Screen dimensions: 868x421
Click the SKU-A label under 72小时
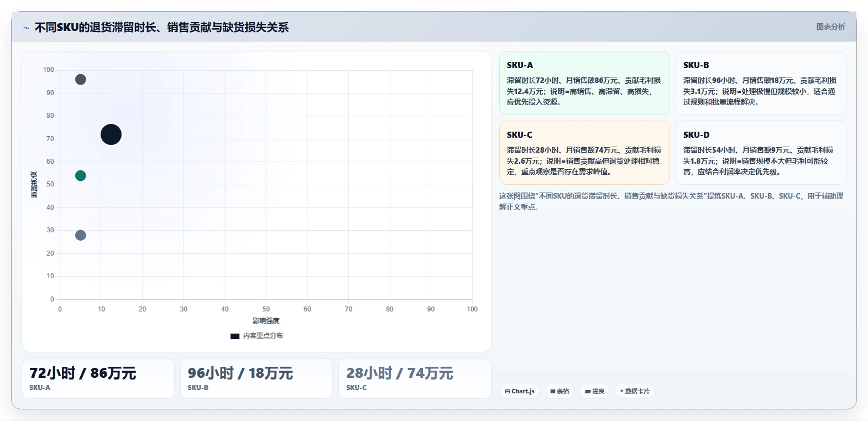pyautogui.click(x=40, y=388)
